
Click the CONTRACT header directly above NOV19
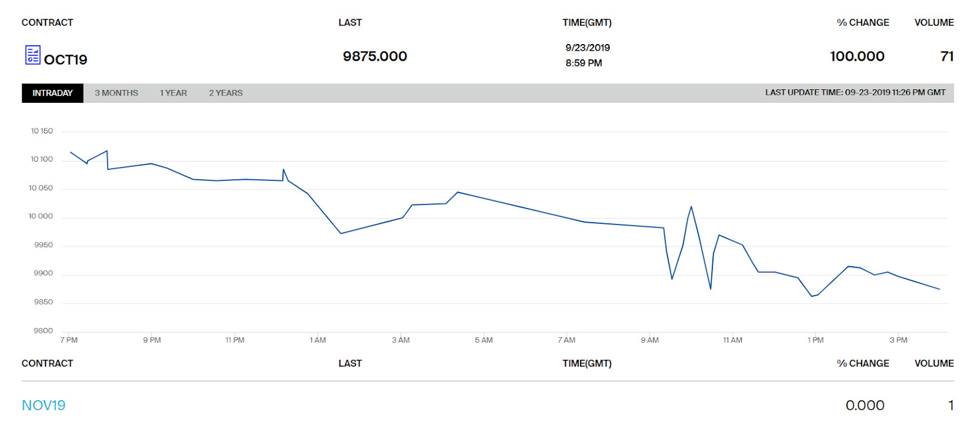click(x=47, y=364)
